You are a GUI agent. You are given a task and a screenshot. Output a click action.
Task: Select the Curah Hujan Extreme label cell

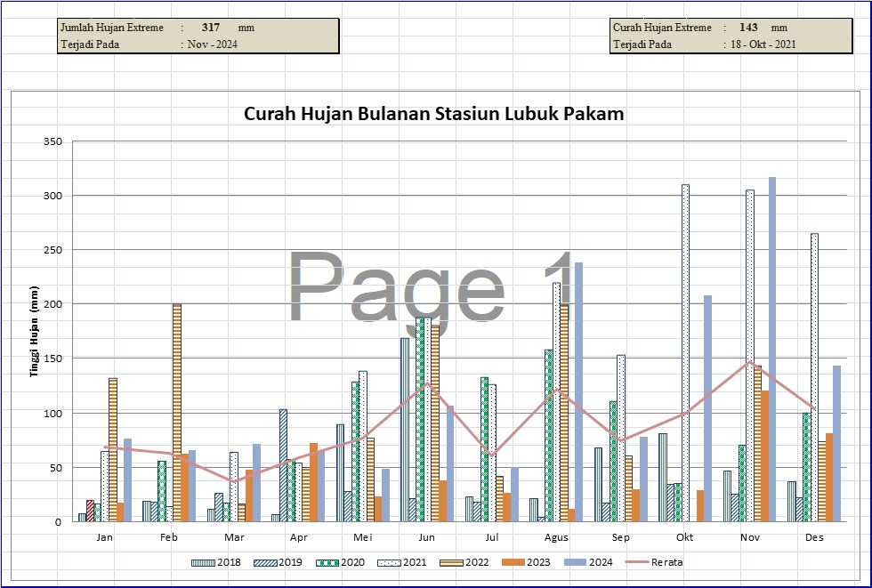tap(662, 28)
